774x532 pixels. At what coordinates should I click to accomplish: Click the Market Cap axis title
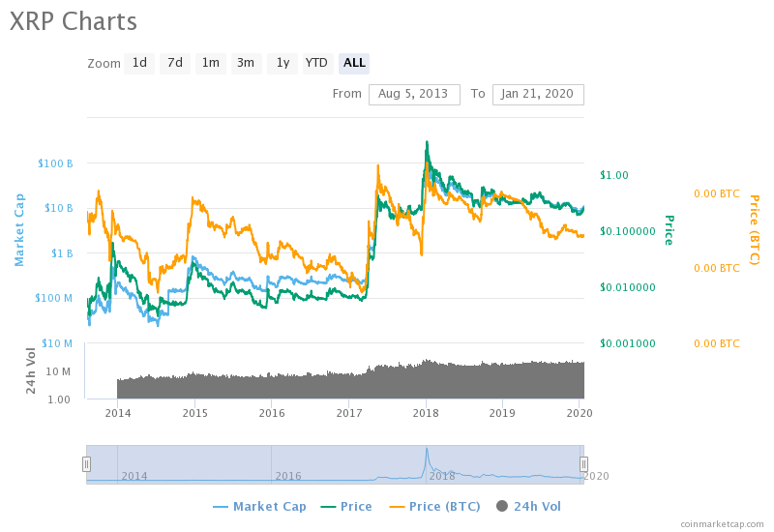19,230
